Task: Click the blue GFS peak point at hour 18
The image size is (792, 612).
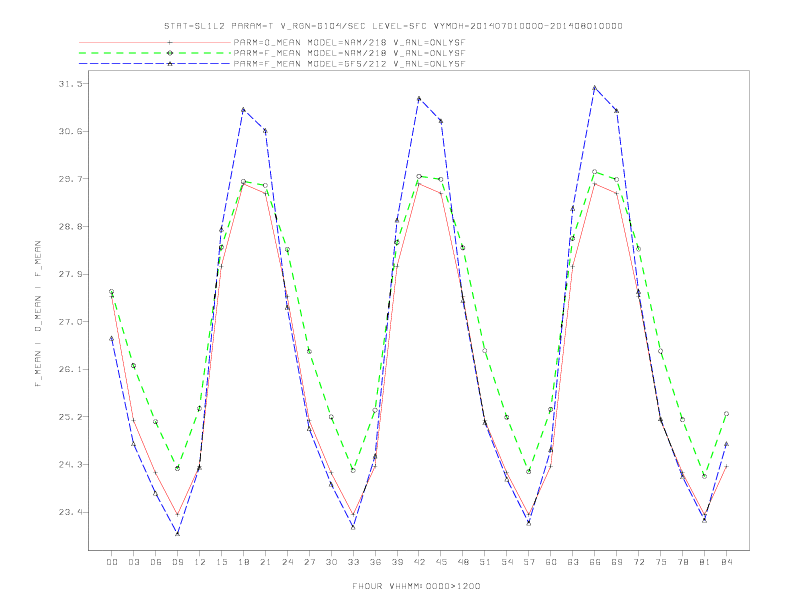Action: click(243, 109)
